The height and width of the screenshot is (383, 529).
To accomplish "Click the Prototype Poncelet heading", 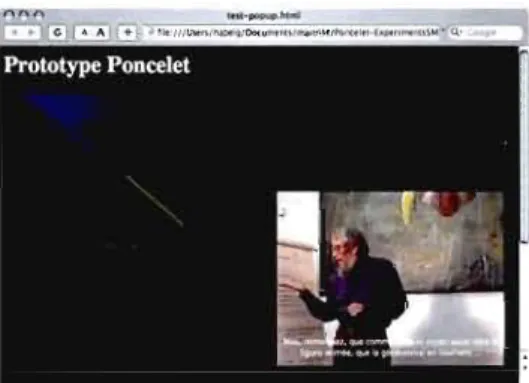I will point(97,65).
